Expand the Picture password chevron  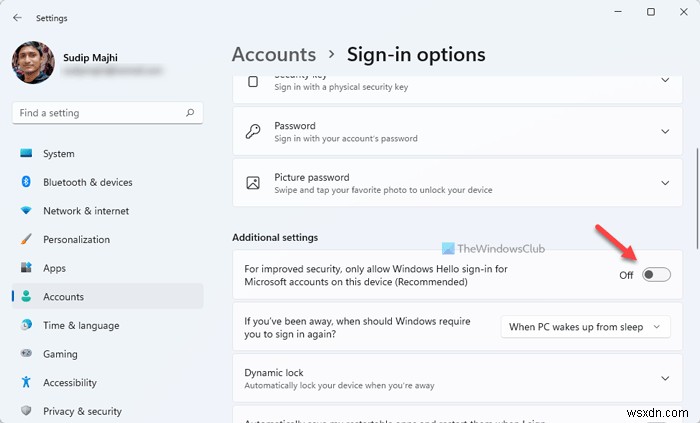coord(665,183)
